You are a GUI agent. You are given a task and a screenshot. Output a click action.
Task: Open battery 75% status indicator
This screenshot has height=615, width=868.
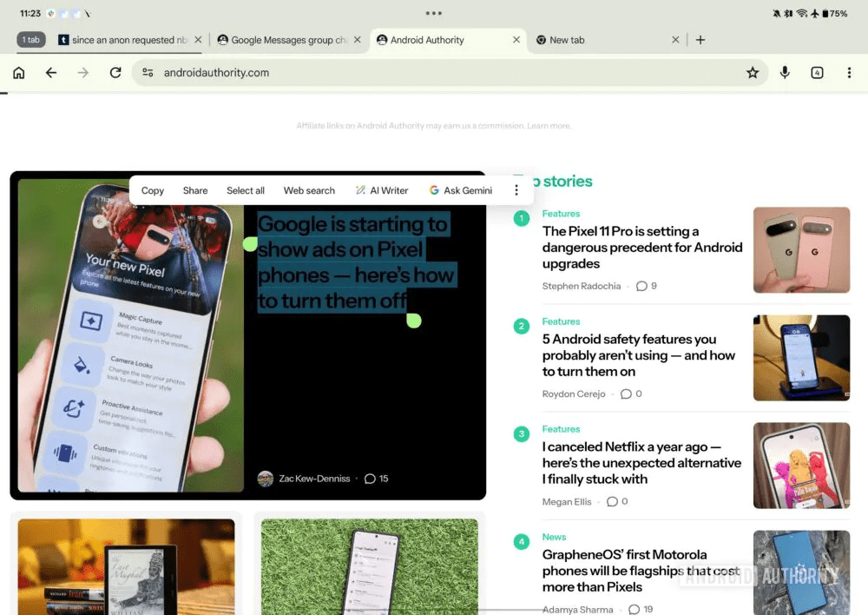click(x=835, y=13)
